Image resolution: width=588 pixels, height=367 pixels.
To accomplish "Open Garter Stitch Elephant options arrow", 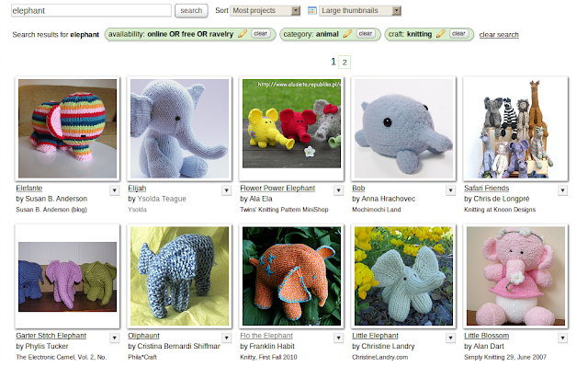I will 115,338.
